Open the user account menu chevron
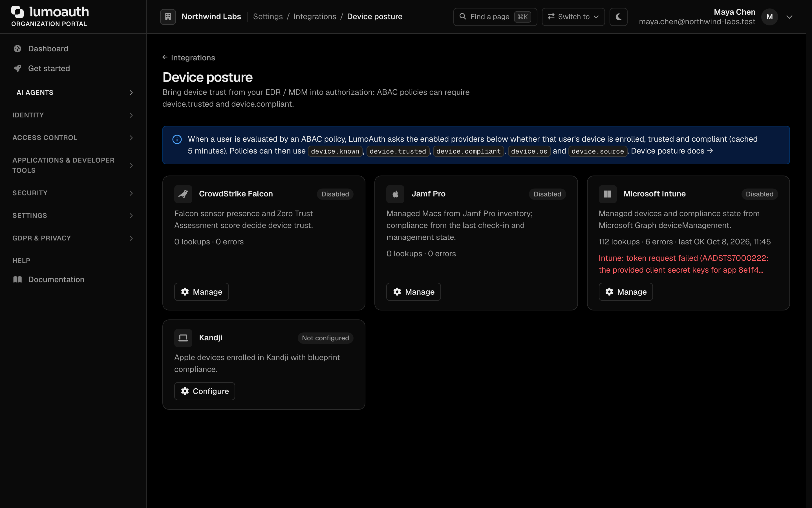Viewport: 812px width, 508px height. [789, 17]
